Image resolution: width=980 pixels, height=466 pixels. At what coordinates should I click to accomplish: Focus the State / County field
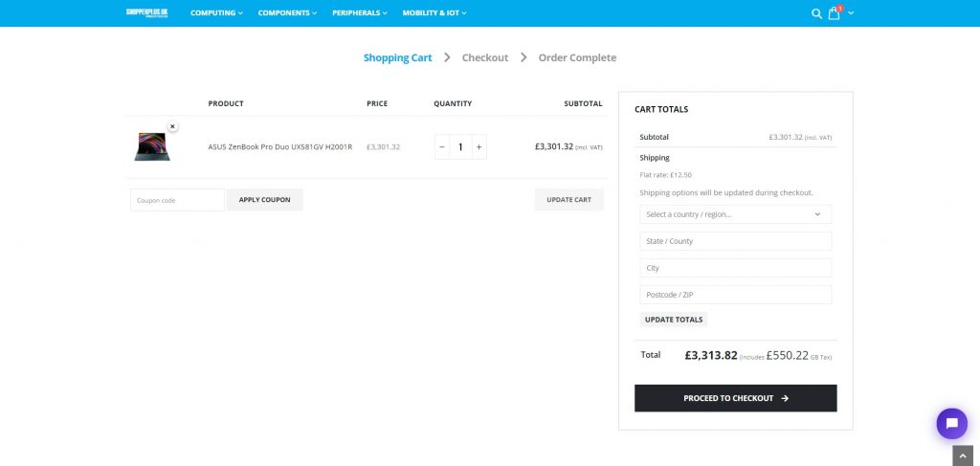[x=736, y=241]
